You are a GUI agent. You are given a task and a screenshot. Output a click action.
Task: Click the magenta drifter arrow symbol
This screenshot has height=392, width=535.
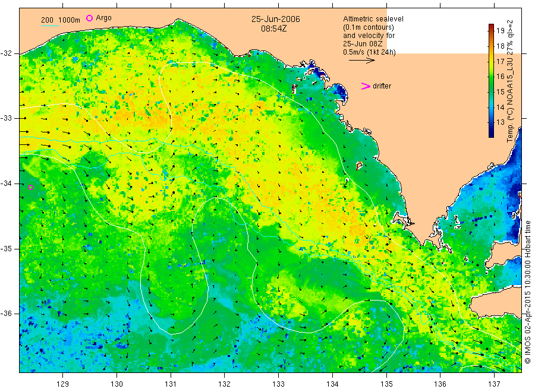pyautogui.click(x=366, y=86)
